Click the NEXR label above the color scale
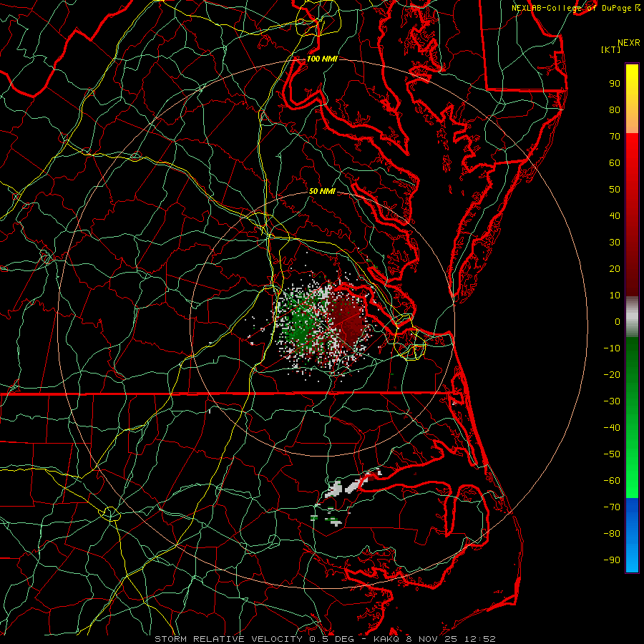The height and width of the screenshot is (644, 644). click(629, 43)
